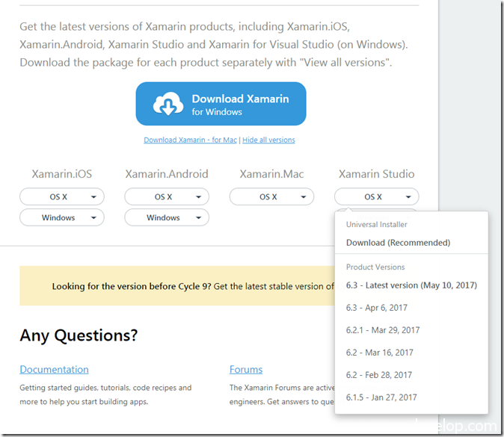Screen dimensions: 504x437
Task: Select version 6.3 - Apr 6, 2017
Action: [376, 308]
